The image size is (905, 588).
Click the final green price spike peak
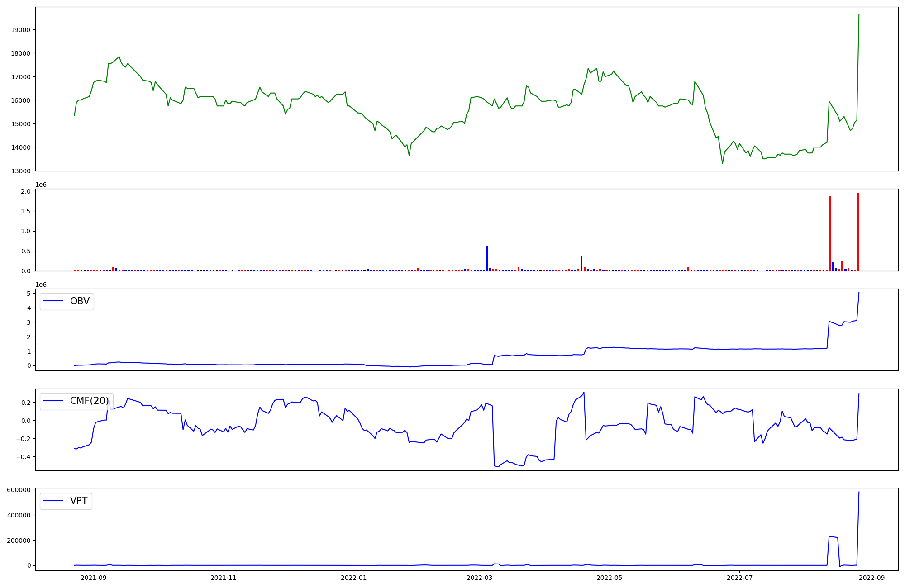pyautogui.click(x=859, y=14)
